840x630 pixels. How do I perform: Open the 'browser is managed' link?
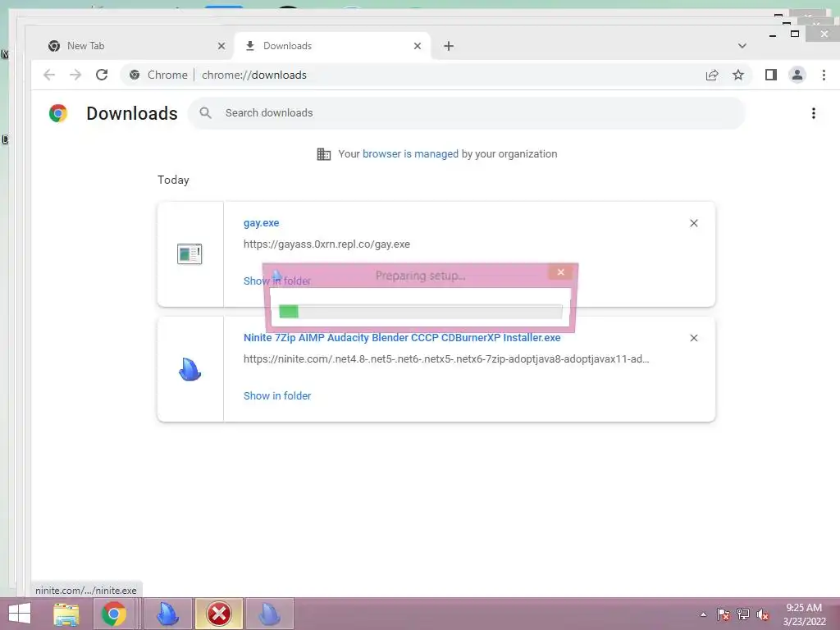410,154
